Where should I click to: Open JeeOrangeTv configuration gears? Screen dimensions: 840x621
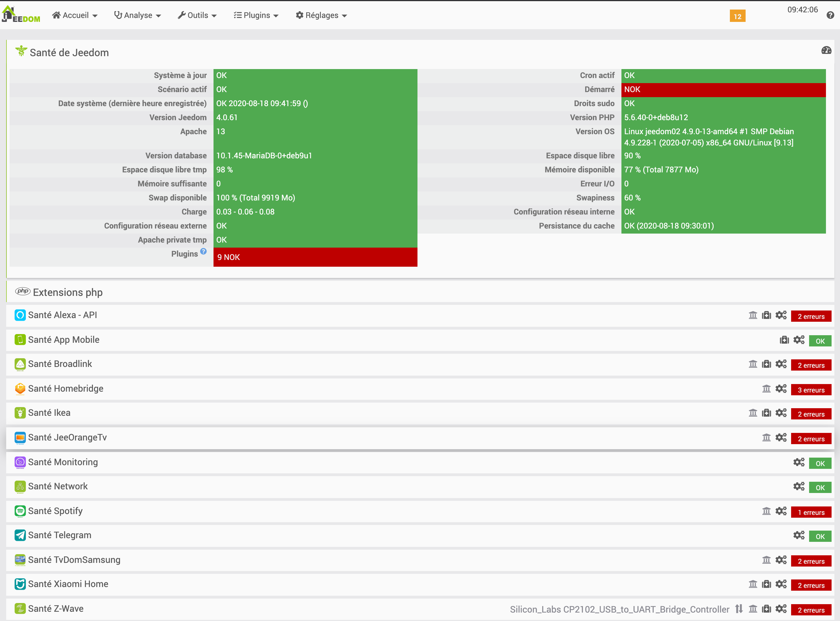[781, 438]
